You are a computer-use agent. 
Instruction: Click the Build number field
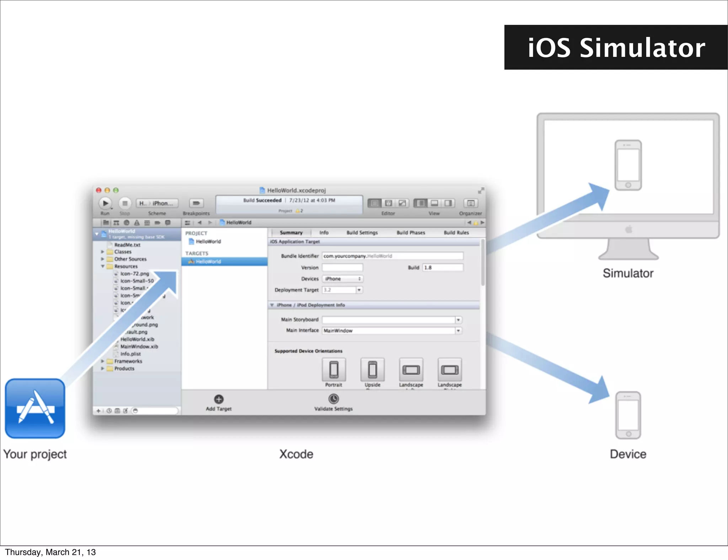click(x=443, y=268)
